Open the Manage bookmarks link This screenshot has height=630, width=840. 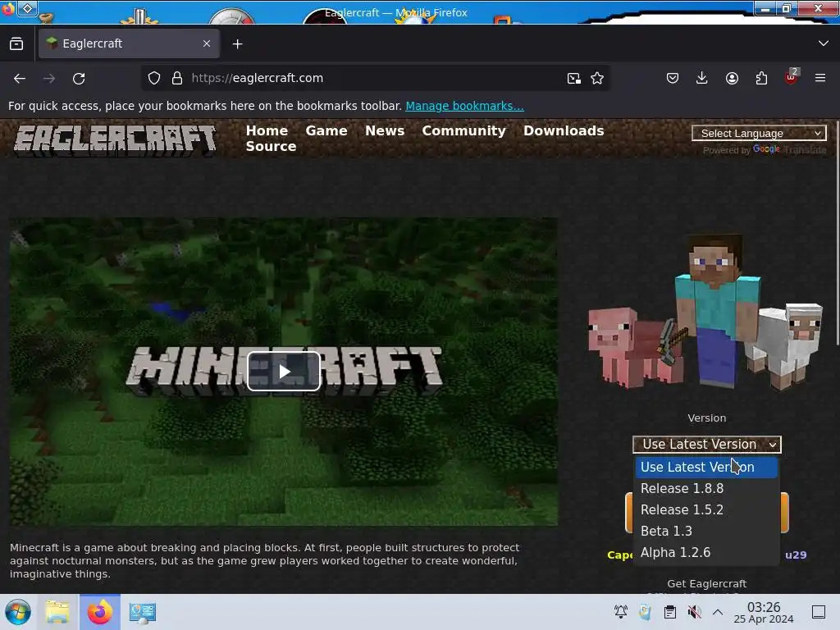pyautogui.click(x=464, y=106)
